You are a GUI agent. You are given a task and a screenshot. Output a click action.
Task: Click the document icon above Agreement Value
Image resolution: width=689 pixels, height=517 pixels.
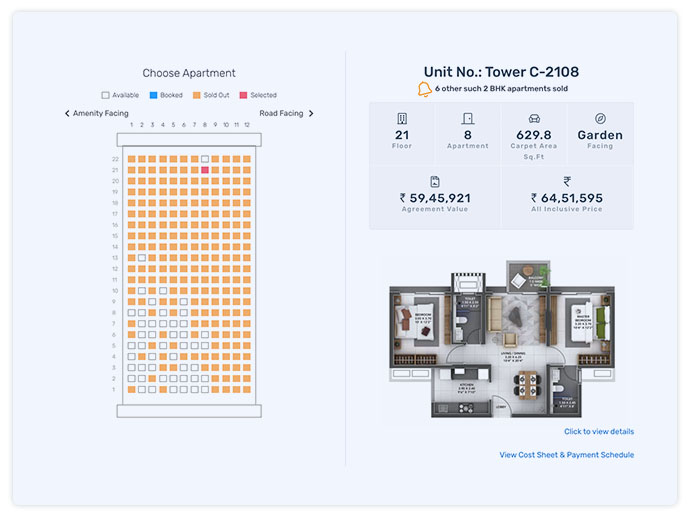pos(435,181)
